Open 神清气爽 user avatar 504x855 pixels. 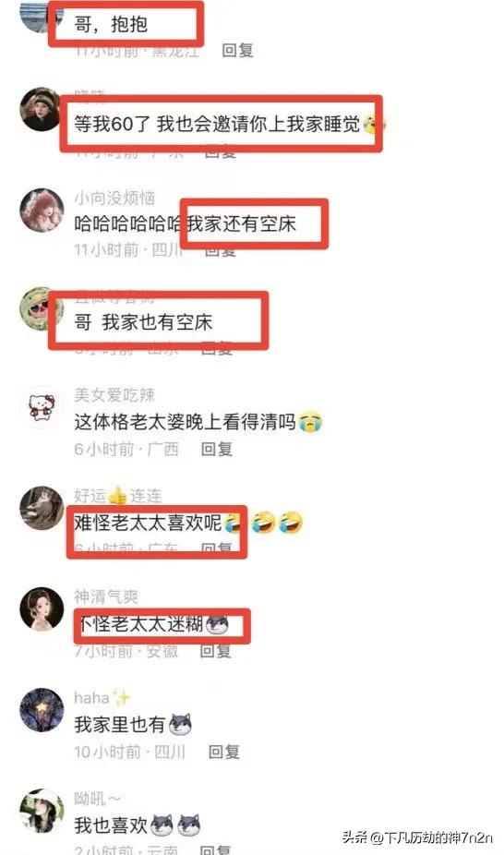point(42,608)
